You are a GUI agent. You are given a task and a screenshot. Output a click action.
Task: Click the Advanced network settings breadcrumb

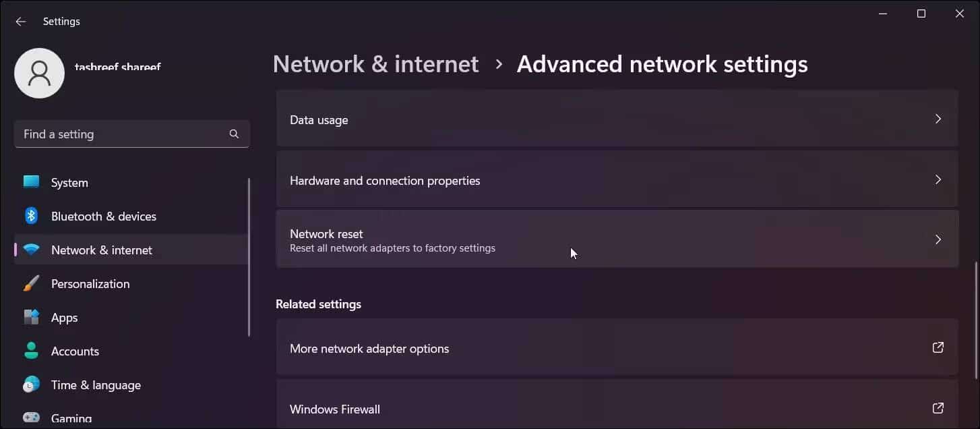tap(661, 63)
